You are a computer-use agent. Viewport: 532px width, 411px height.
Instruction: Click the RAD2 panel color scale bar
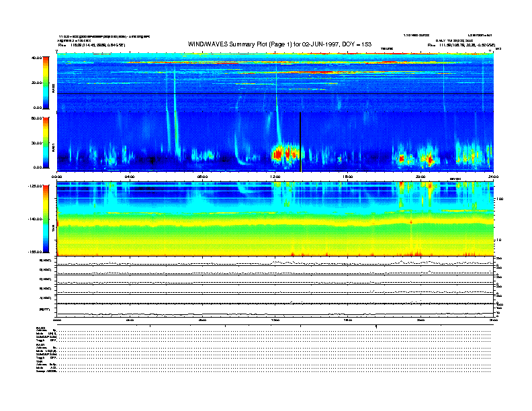pos(46,83)
